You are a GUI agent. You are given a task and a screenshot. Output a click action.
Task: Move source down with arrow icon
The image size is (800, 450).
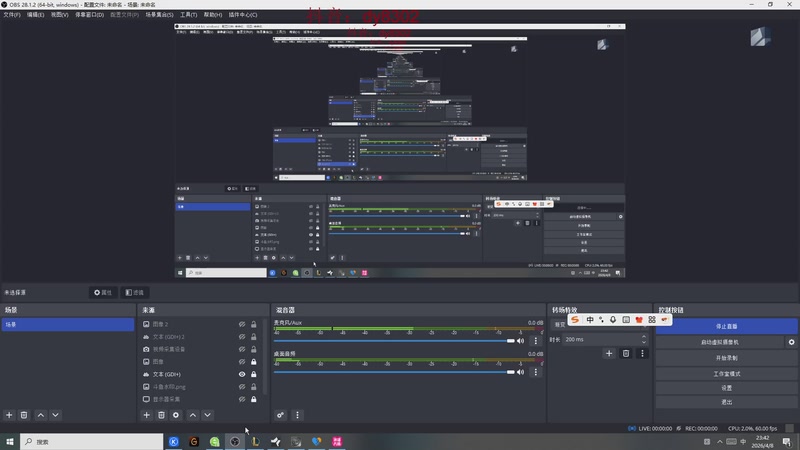pos(208,415)
